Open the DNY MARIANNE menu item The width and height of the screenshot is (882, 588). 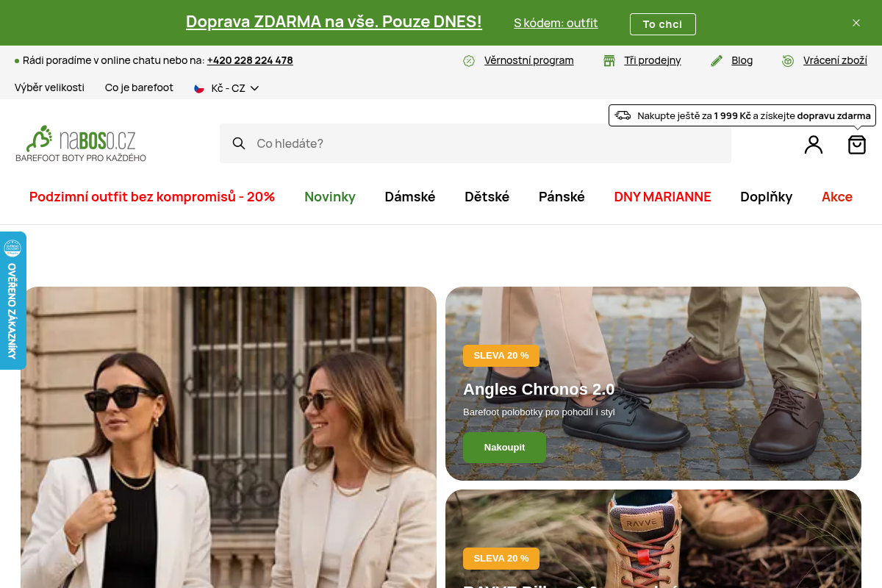pyautogui.click(x=663, y=197)
